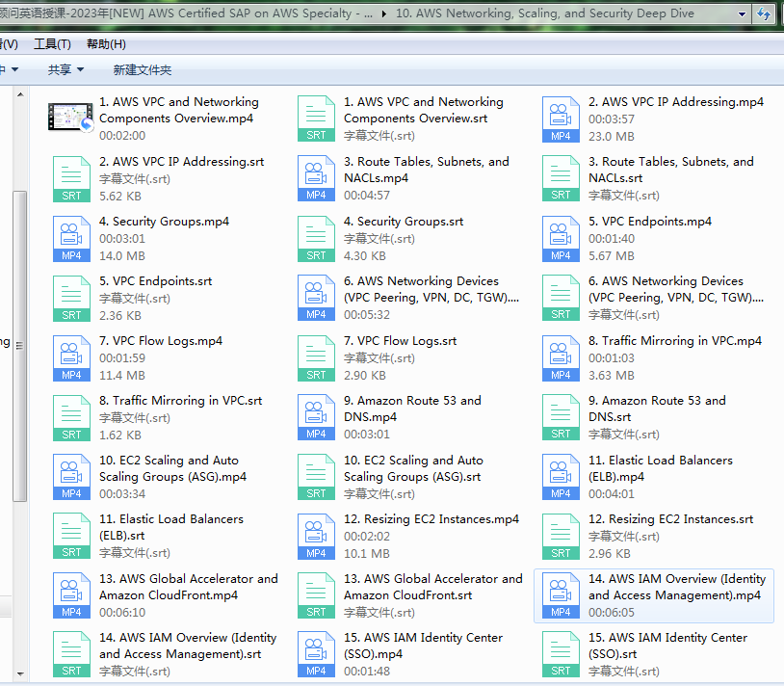Select SRT icon of 5. VPC Endpoints.srt

[71, 299]
